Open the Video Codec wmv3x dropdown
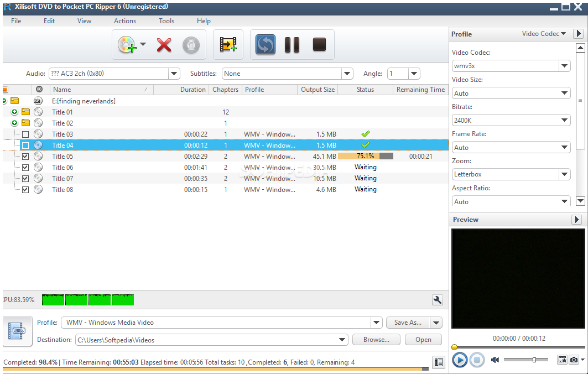This screenshot has height=374, width=588. 564,66
